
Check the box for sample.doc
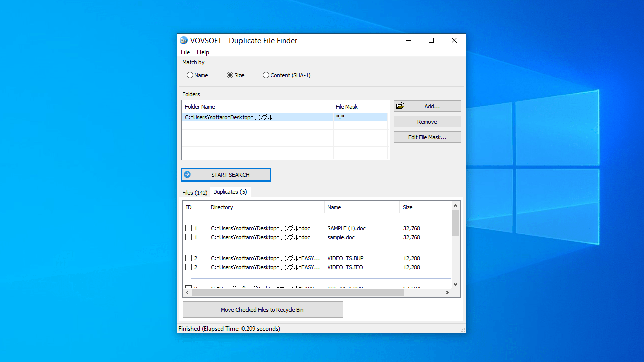point(188,237)
